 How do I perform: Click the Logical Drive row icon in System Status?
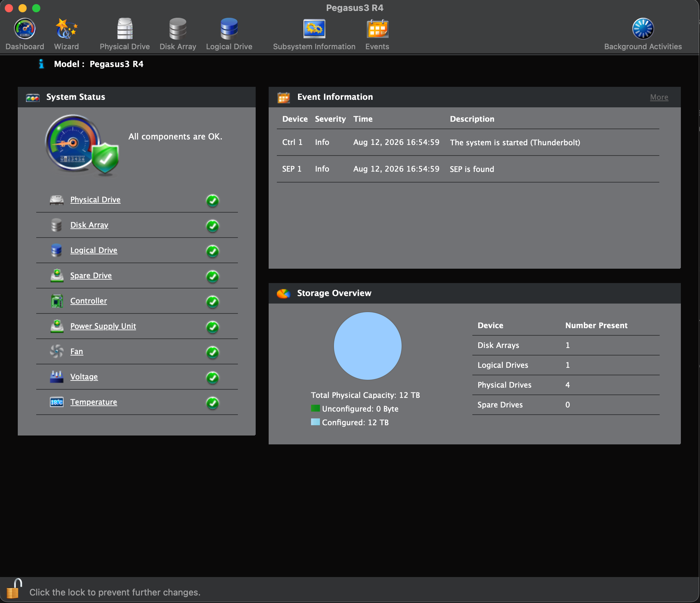[x=57, y=251]
